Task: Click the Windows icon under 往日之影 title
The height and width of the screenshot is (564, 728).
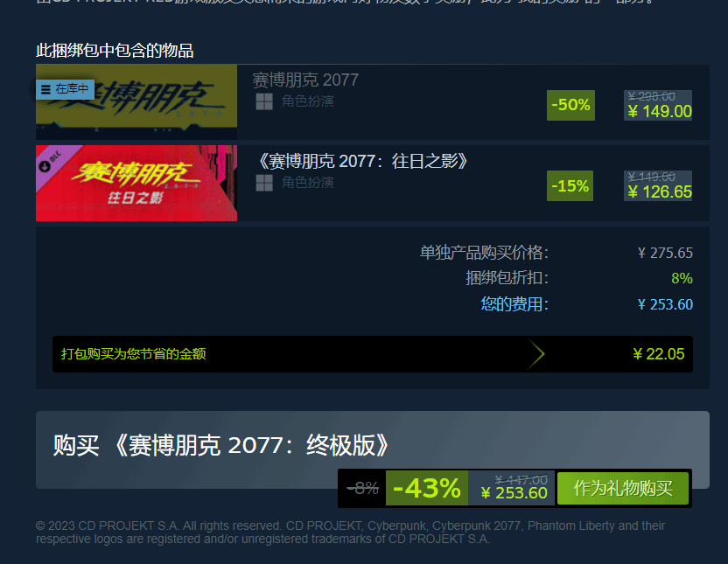Action: pyautogui.click(x=264, y=183)
